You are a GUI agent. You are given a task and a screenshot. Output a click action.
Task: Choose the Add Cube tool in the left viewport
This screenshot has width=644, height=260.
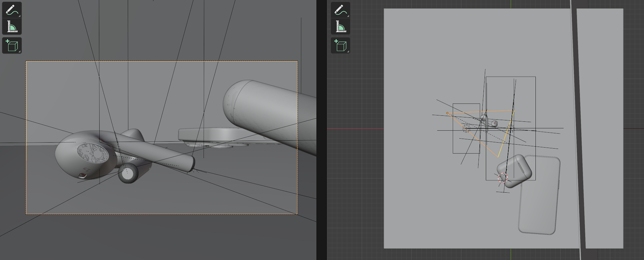click(x=12, y=45)
